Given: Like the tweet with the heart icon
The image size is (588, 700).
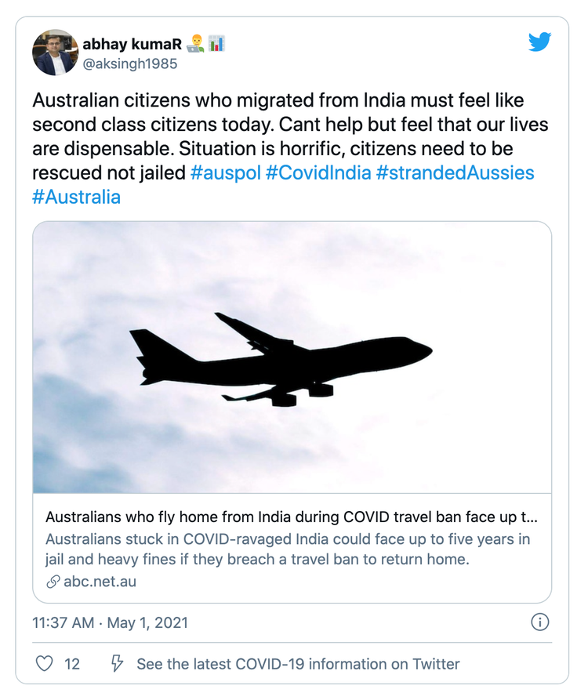Looking at the screenshot, I should click(x=45, y=663).
